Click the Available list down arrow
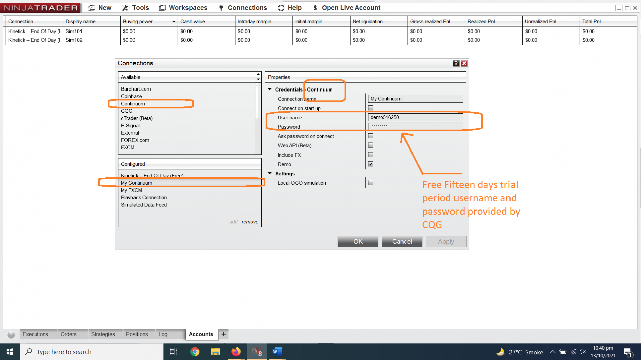Screen dimensions: 644x360 (258, 79)
